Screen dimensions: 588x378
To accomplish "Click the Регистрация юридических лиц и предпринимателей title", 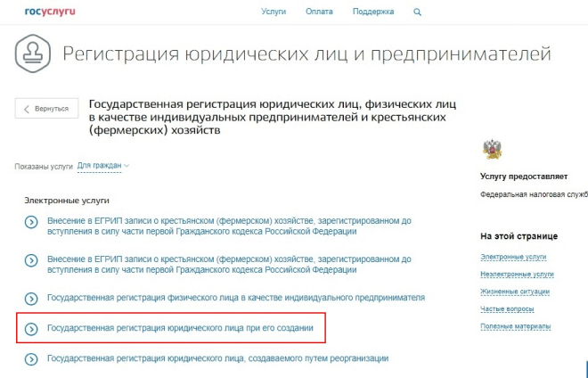I will (306, 53).
